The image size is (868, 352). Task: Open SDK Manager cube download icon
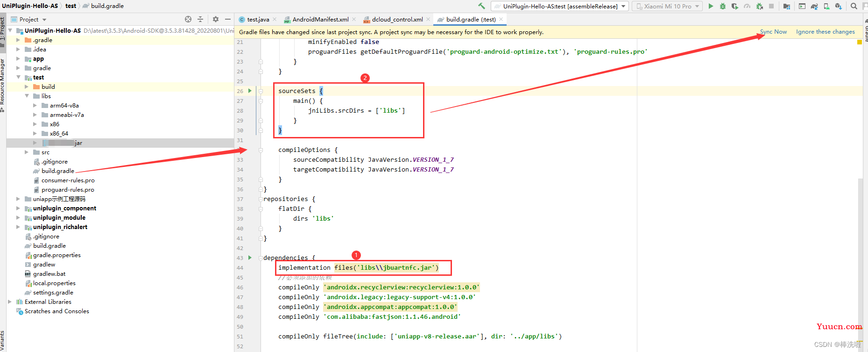tap(839, 6)
